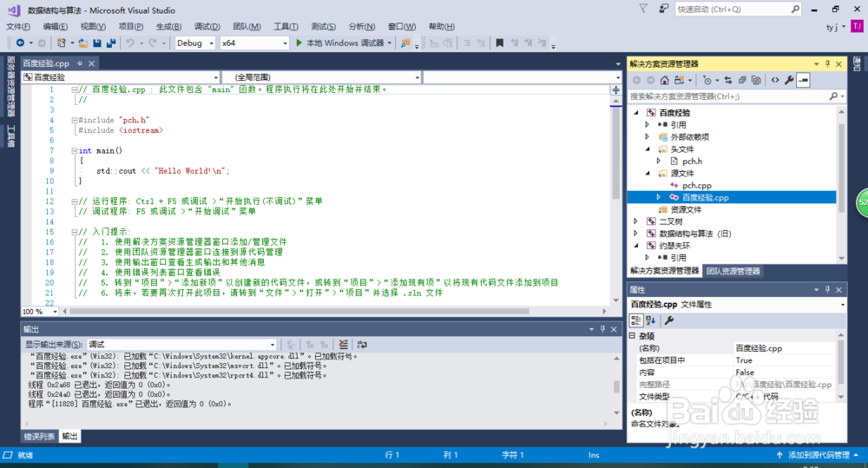Click the editor horizontal scrollbar
868x468 pixels.
[x=299, y=311]
